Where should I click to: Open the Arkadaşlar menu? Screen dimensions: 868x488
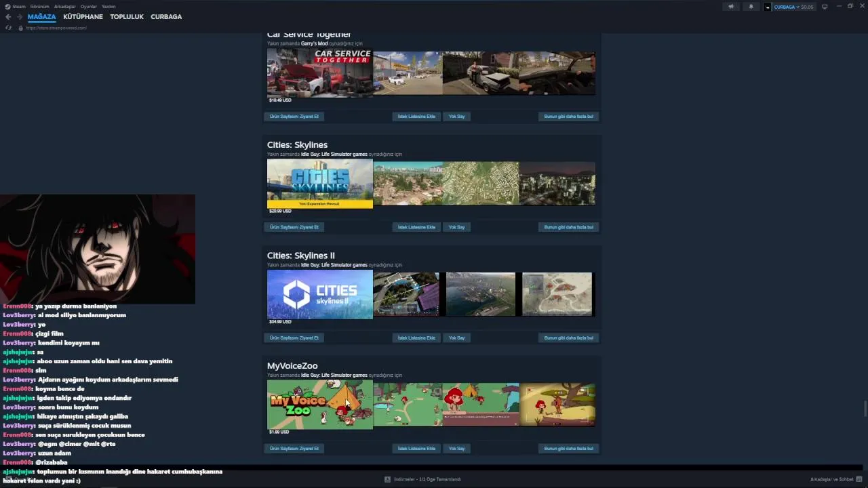click(65, 7)
